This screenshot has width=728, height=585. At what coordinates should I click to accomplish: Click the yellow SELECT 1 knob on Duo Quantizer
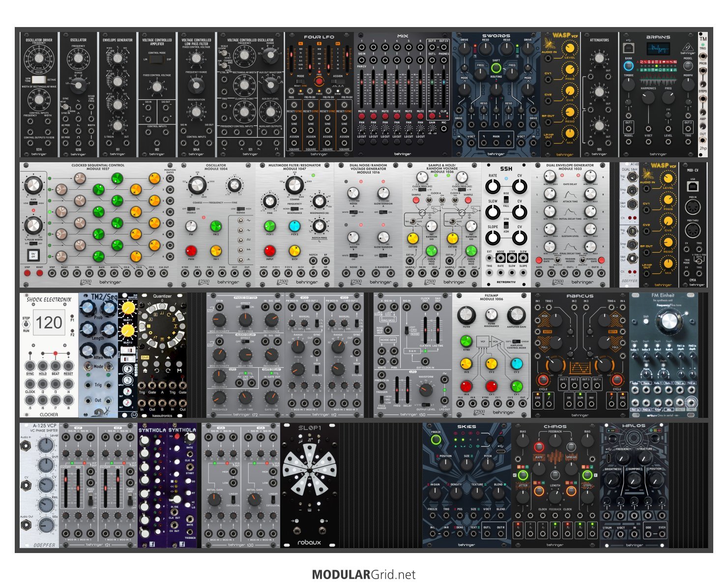(128, 308)
